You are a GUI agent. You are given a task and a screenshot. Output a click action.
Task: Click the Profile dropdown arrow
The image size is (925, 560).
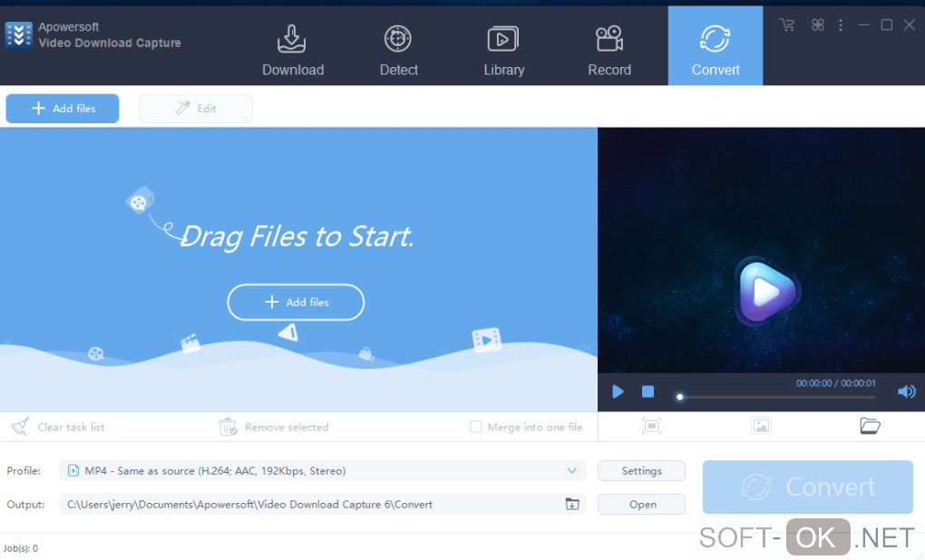pyautogui.click(x=571, y=471)
